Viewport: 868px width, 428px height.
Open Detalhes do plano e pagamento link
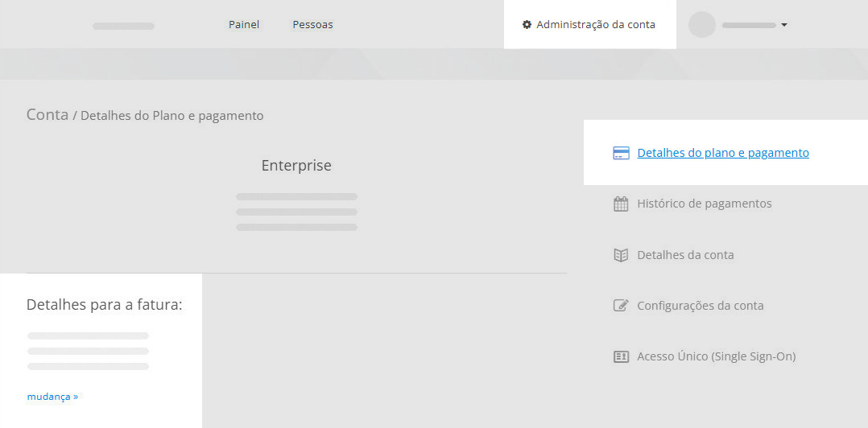click(723, 153)
